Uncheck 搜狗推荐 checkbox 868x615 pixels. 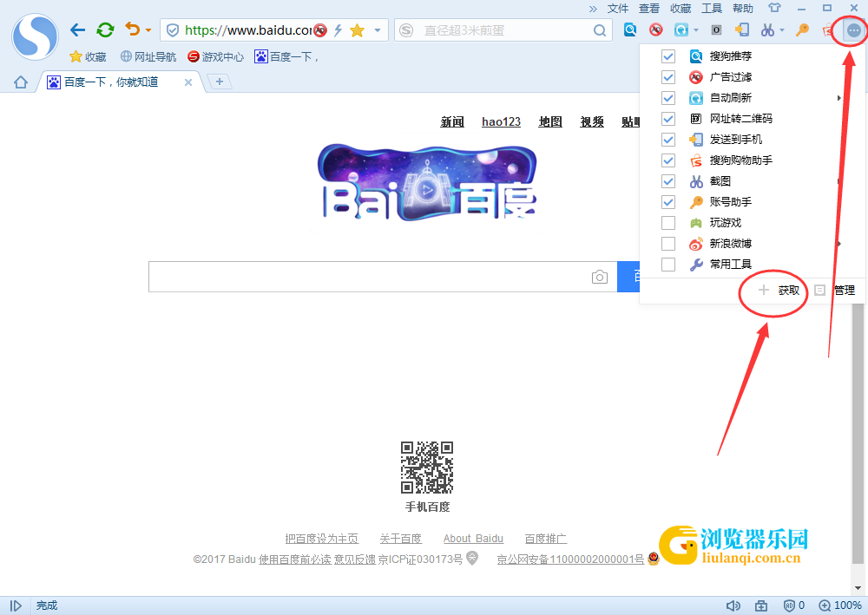(x=668, y=56)
